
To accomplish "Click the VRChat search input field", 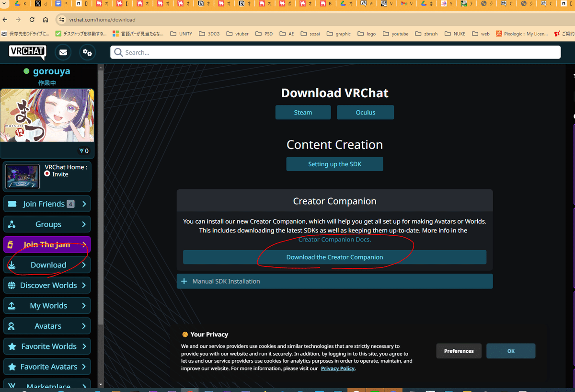I will [x=335, y=52].
